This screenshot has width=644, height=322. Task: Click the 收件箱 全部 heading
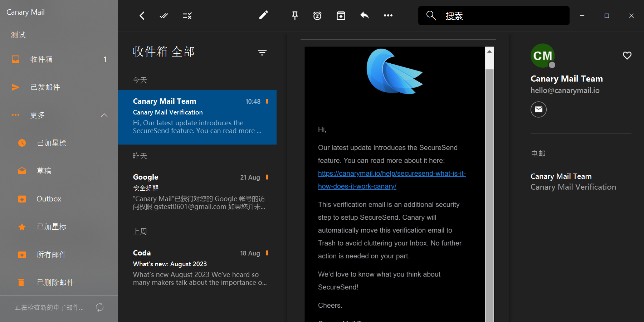click(164, 52)
